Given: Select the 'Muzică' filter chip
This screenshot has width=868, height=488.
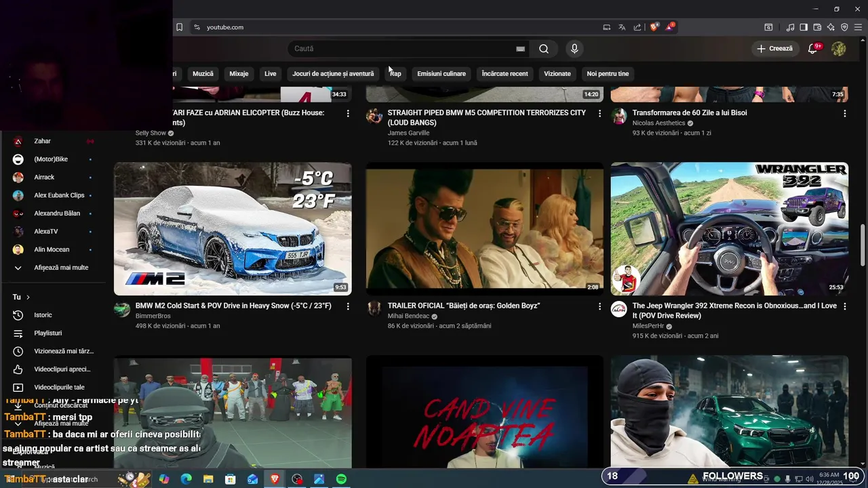Looking at the screenshot, I should coord(203,74).
